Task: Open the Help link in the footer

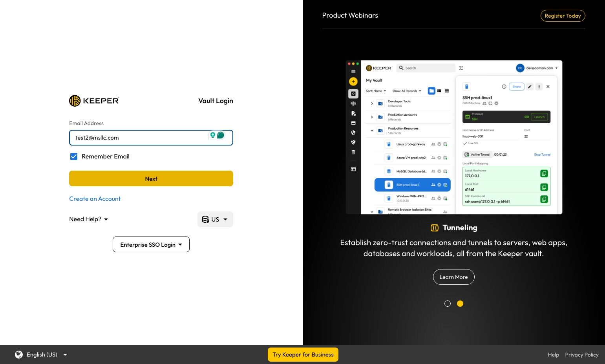Action: [x=554, y=355]
